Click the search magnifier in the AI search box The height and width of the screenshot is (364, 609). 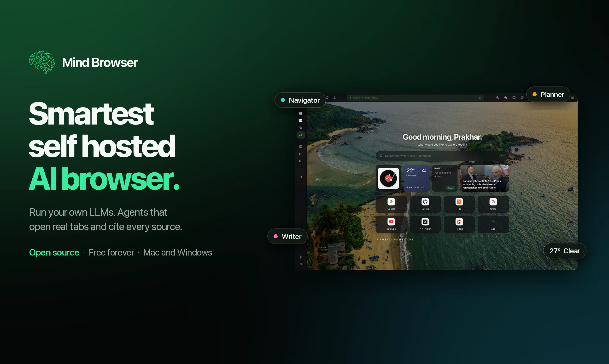pyautogui.click(x=381, y=156)
